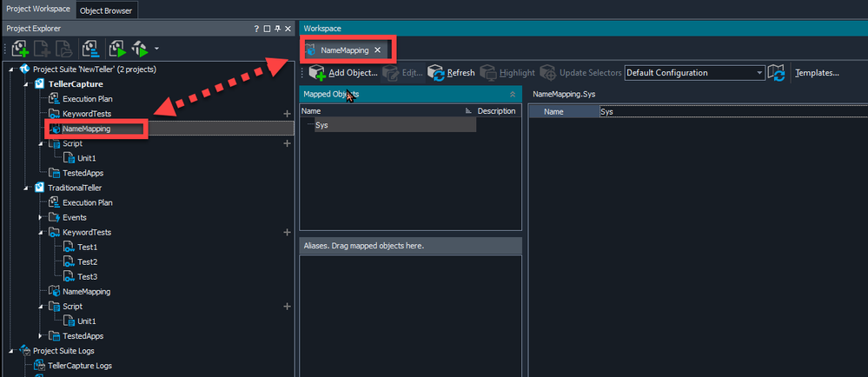
Task: Open Project Explorer help question mark
Action: point(257,29)
